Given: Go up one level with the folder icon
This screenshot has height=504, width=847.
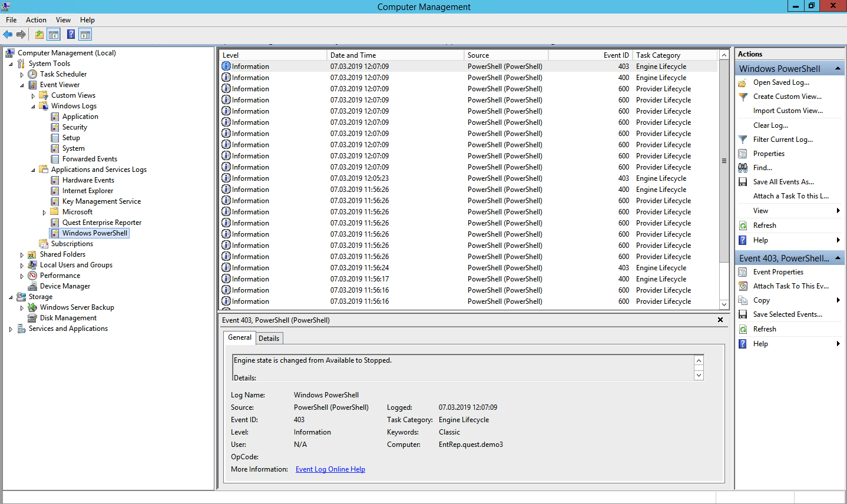Looking at the screenshot, I should 39,35.
